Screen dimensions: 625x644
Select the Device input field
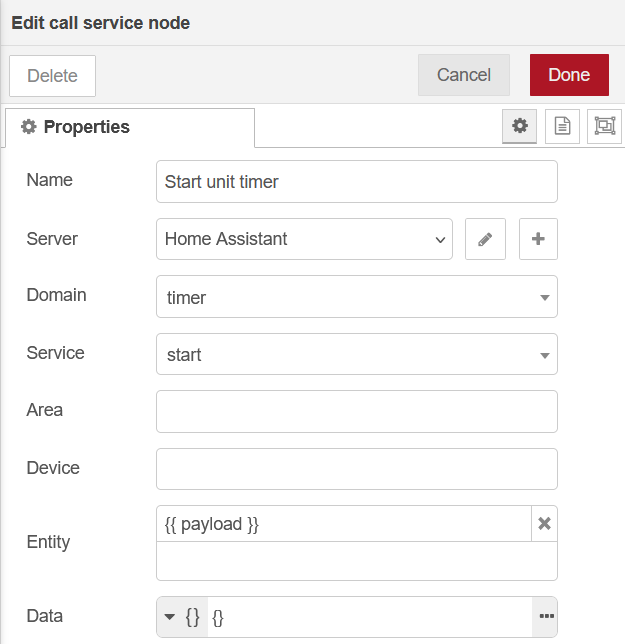356,469
